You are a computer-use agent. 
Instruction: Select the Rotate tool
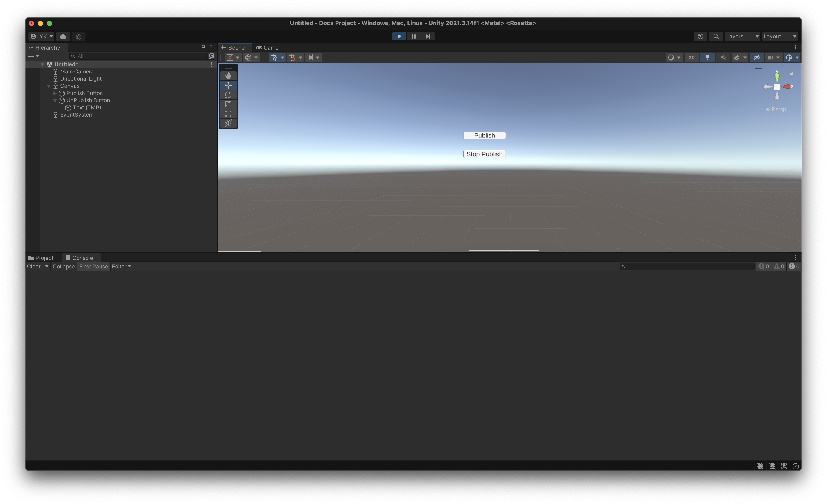(228, 95)
